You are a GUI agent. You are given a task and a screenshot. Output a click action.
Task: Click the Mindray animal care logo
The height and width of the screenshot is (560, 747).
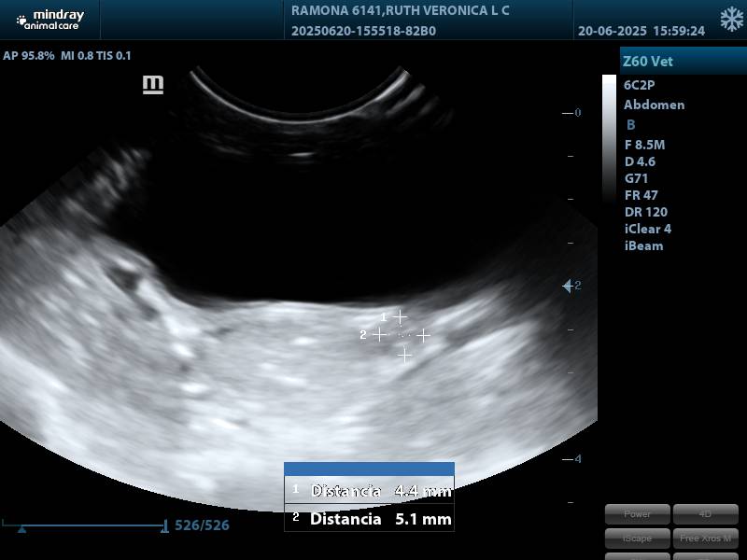click(47, 19)
